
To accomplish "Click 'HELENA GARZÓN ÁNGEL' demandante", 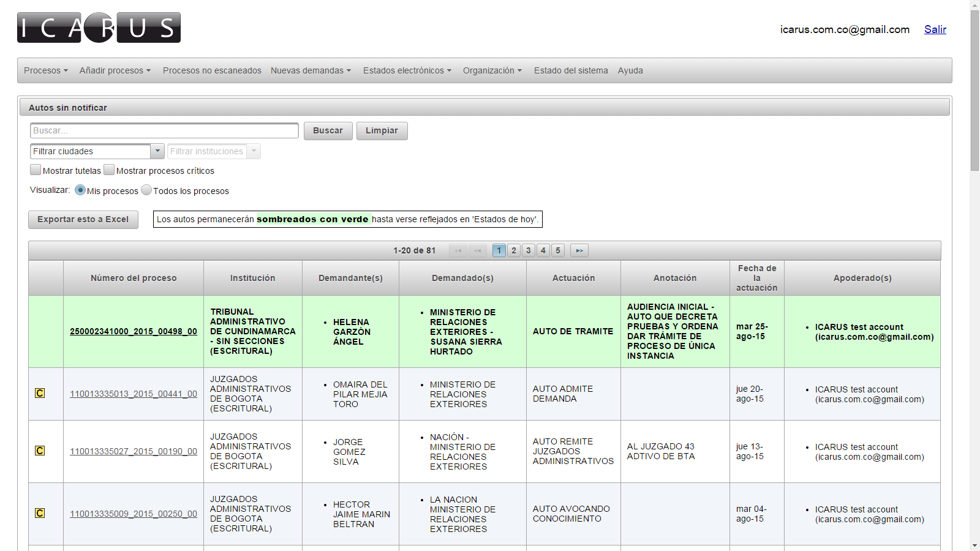I will point(352,332).
